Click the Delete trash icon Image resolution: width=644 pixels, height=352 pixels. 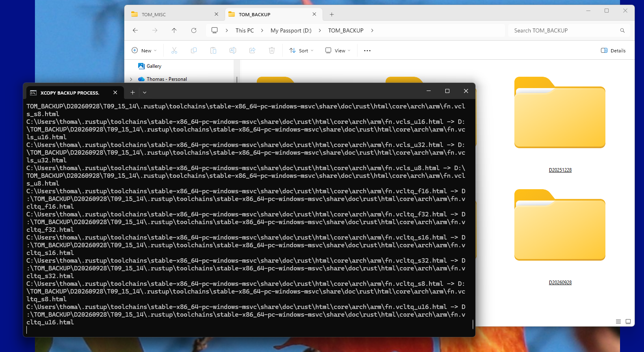coord(272,51)
